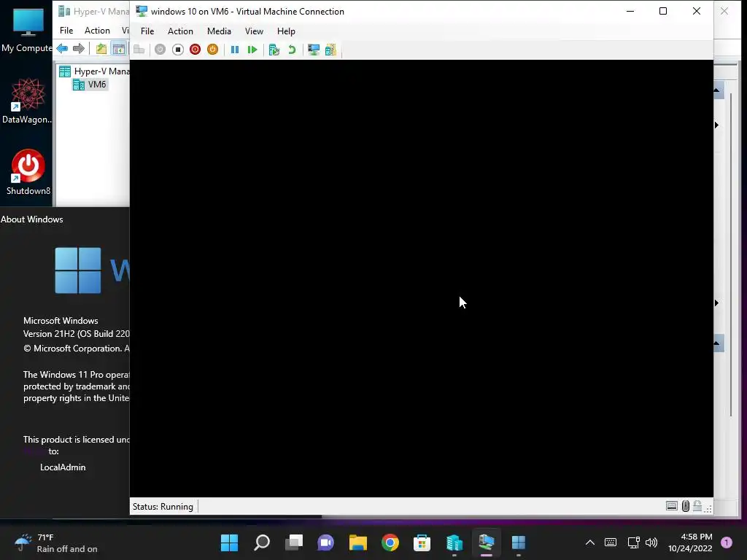
Task: Click the Virtual Machine Connection taskbar icon
Action: coord(487,542)
